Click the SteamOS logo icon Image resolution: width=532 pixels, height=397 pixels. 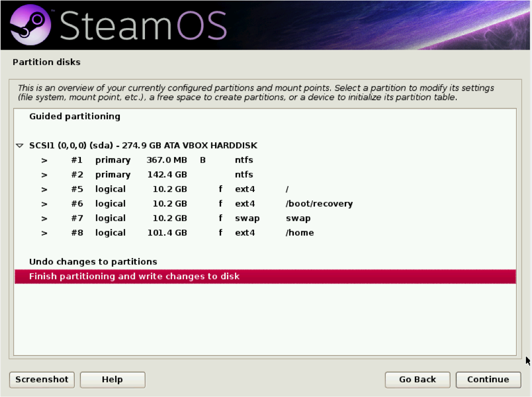31,24
